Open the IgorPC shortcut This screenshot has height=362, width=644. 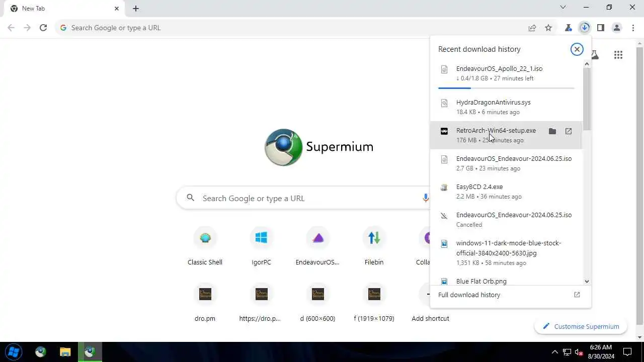[261, 246]
